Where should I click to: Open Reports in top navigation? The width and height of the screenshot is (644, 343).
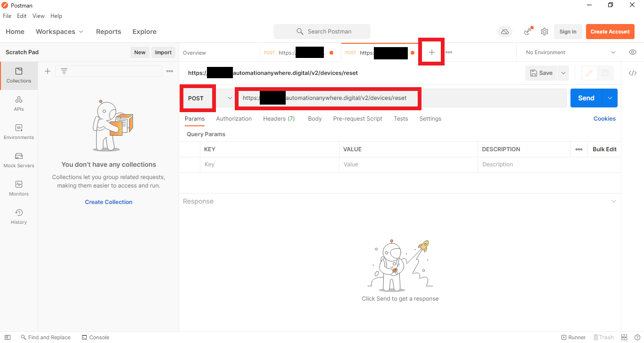(x=108, y=32)
